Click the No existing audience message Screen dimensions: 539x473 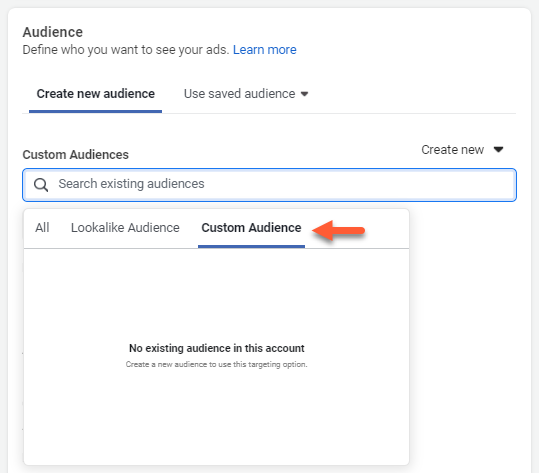(x=217, y=348)
